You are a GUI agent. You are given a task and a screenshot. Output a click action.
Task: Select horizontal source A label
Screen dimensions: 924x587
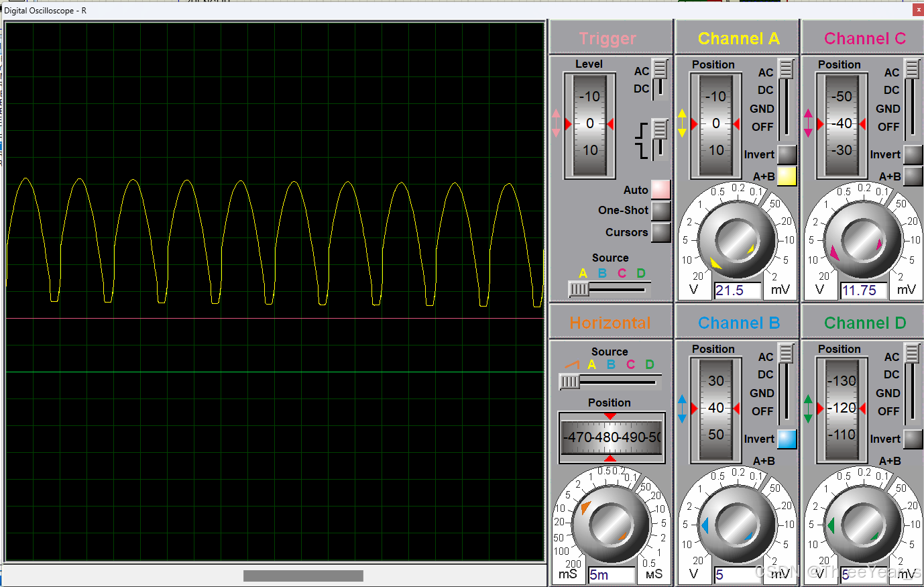click(x=591, y=364)
